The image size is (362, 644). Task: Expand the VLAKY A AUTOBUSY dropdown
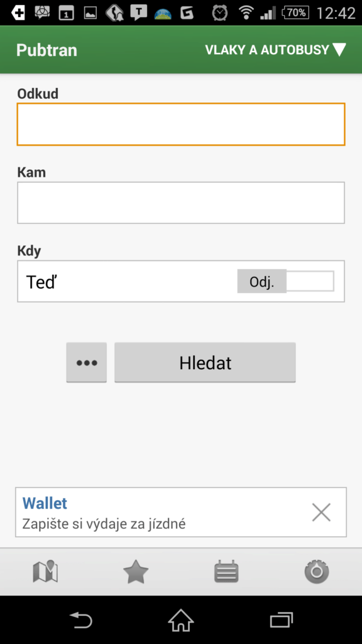click(x=275, y=50)
